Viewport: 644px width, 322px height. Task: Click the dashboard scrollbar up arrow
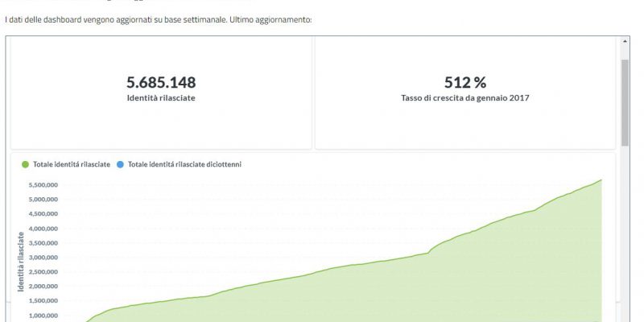pos(625,41)
